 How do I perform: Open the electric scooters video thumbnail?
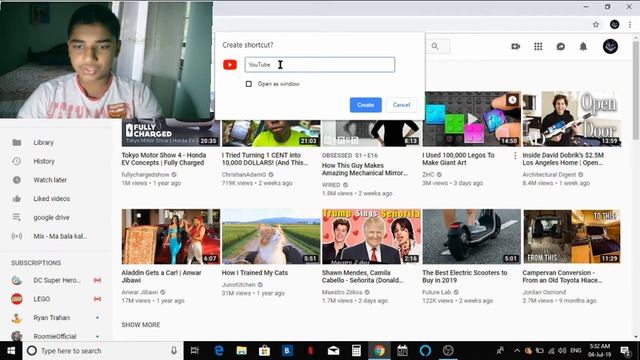click(471, 237)
